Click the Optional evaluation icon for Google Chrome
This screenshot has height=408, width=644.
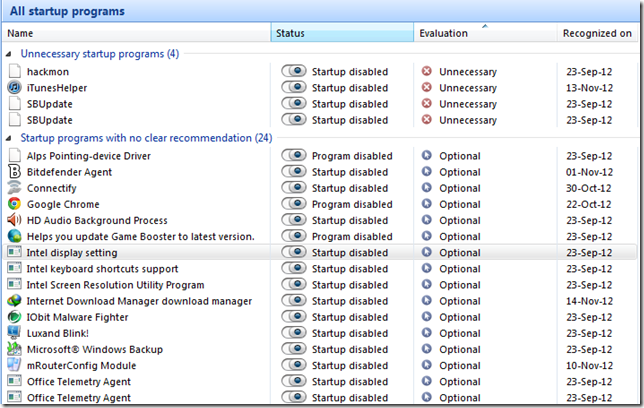coord(427,204)
